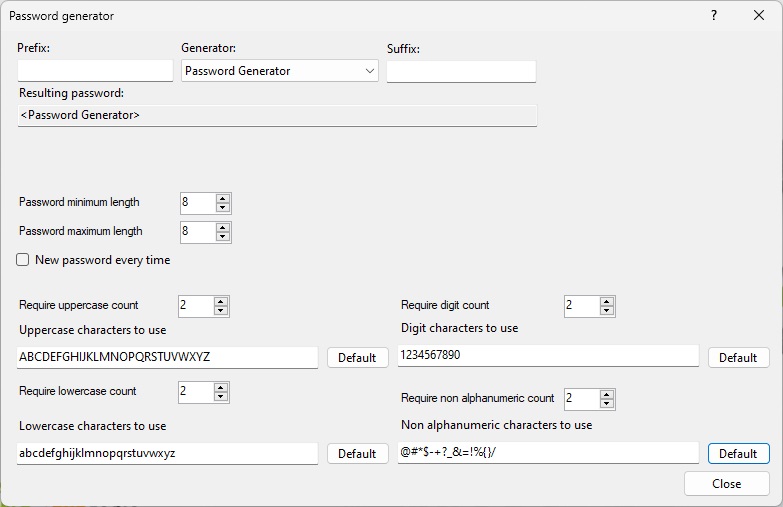783x507 pixels.
Task: Click the help question mark icon
Action: pyautogui.click(x=714, y=16)
